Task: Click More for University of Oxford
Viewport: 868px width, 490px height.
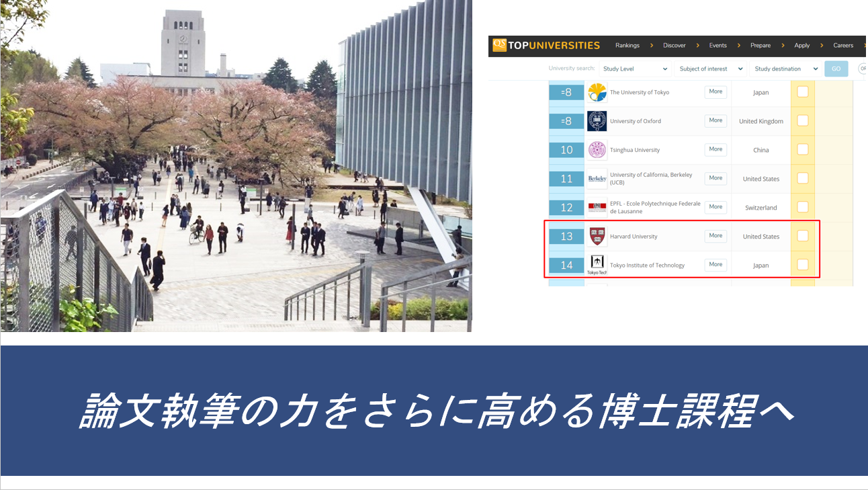Action: [715, 121]
